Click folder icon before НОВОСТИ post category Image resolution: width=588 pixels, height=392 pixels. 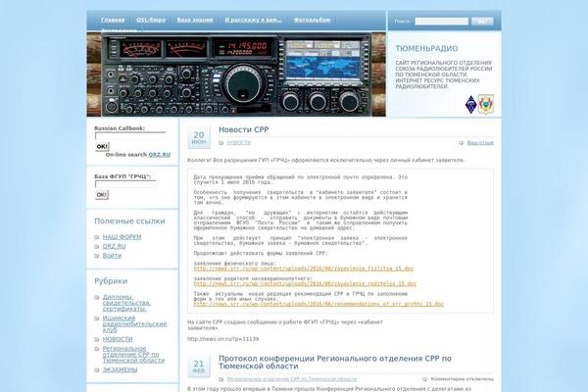pos(220,143)
